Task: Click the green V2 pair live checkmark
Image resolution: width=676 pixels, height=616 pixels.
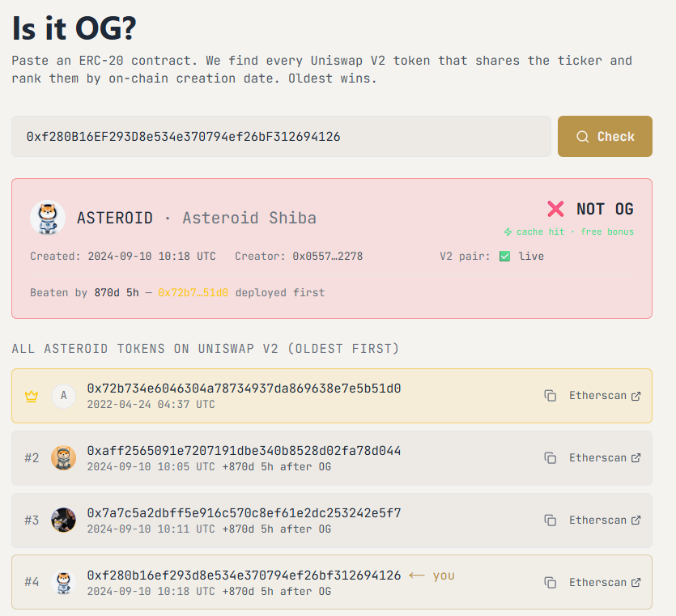Action: click(x=504, y=257)
